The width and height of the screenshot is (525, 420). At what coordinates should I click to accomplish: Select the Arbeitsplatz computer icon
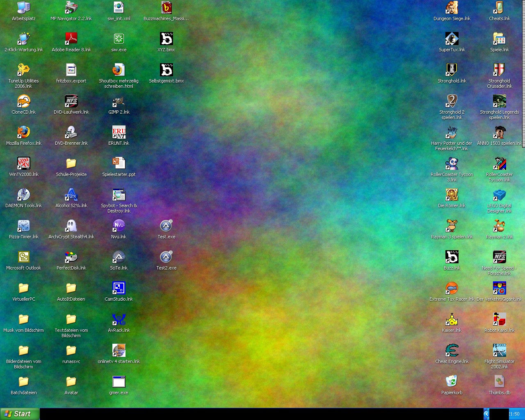(x=24, y=8)
